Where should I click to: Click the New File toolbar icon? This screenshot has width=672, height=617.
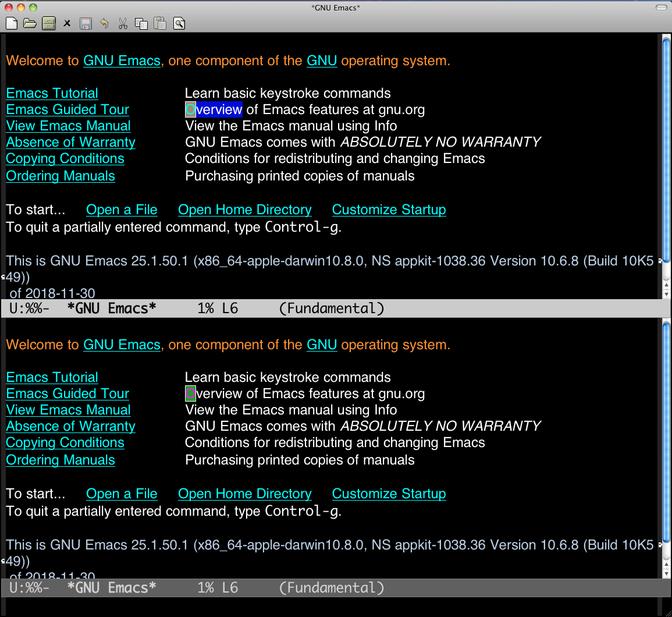12,24
